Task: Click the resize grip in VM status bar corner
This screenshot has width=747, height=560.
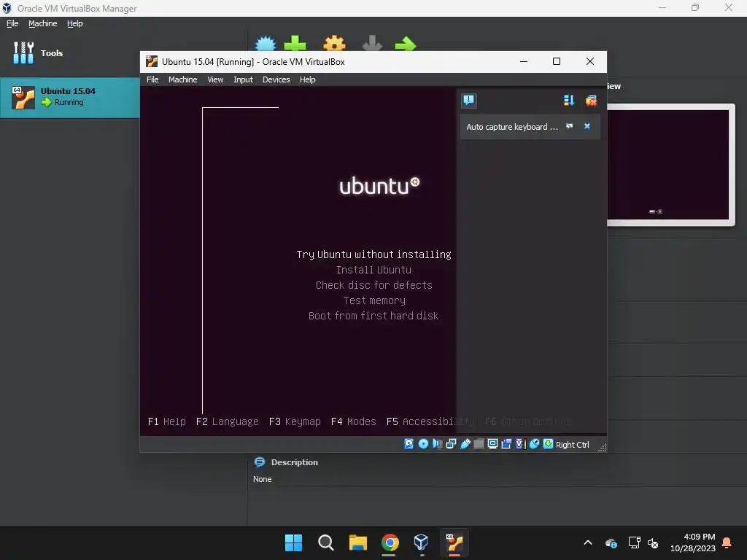Action: tap(602, 447)
